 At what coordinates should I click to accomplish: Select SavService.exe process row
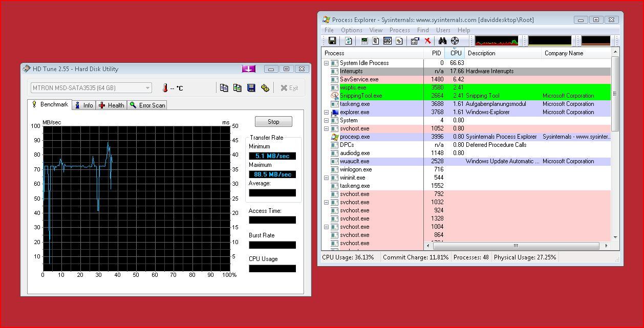[466, 79]
